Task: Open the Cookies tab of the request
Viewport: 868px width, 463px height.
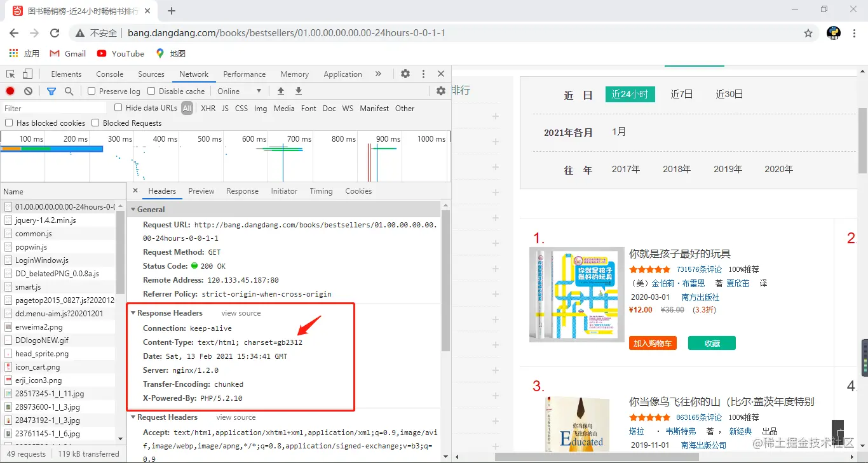Action: tap(358, 191)
